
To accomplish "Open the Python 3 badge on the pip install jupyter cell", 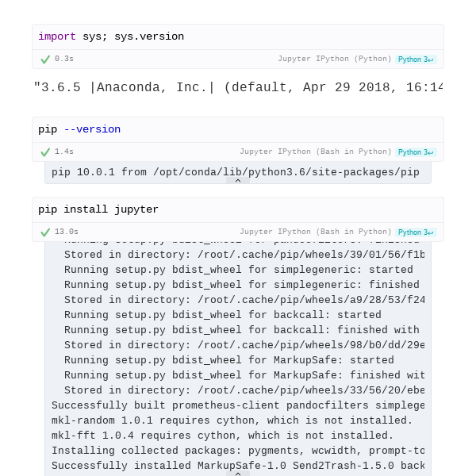I will coord(416,232).
